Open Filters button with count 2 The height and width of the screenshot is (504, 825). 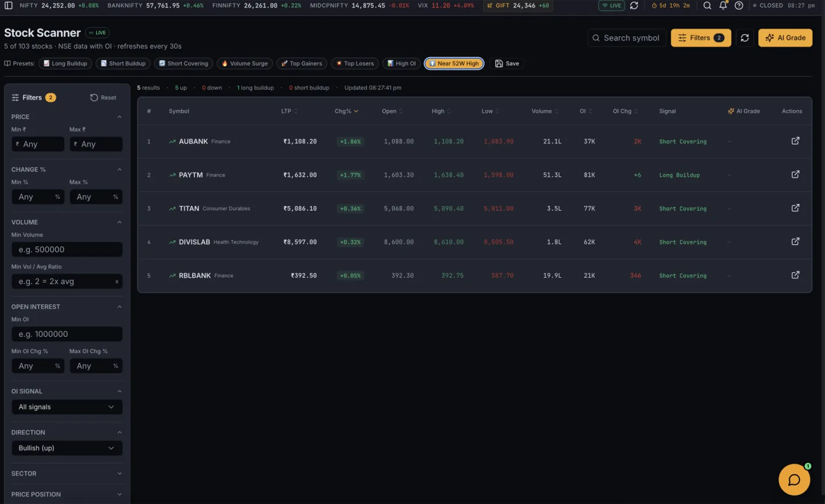pos(701,38)
